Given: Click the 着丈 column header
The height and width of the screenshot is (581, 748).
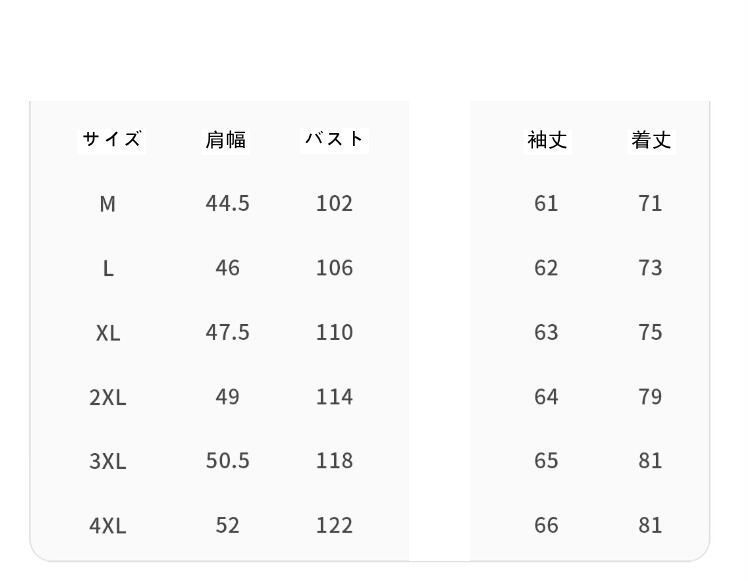Looking at the screenshot, I should click(651, 140).
